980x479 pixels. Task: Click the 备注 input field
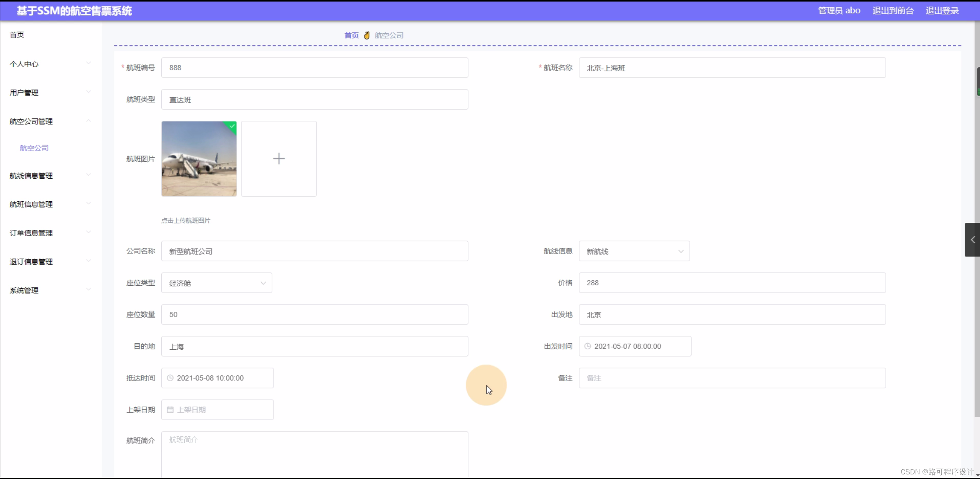pos(732,378)
